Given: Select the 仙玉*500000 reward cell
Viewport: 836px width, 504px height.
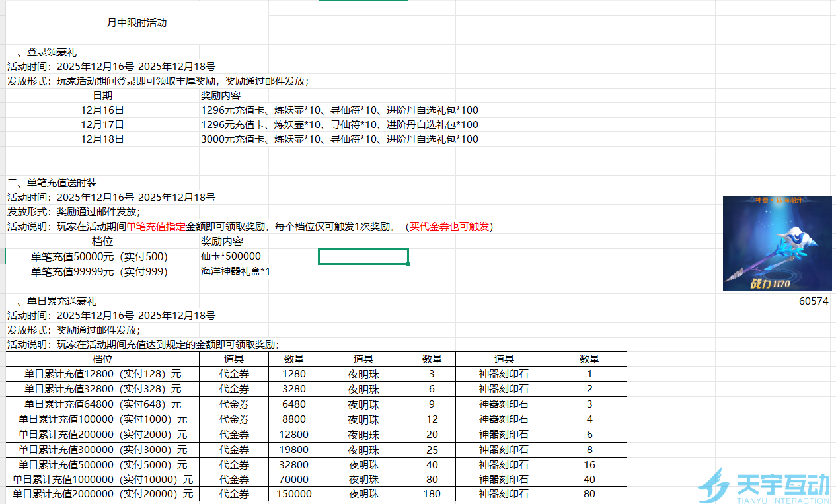Looking at the screenshot, I should pos(231,256).
